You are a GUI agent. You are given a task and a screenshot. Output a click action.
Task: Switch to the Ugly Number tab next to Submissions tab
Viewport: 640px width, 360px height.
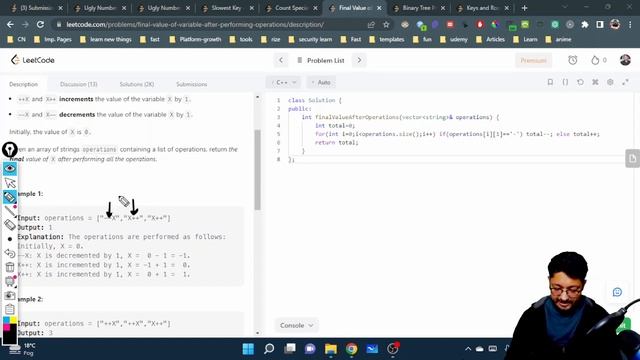[x=101, y=8]
